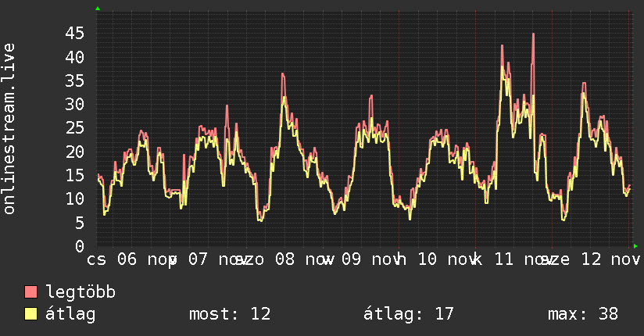Click the onlinestream.live vertical axis title
The image size is (644, 336).
click(9, 129)
